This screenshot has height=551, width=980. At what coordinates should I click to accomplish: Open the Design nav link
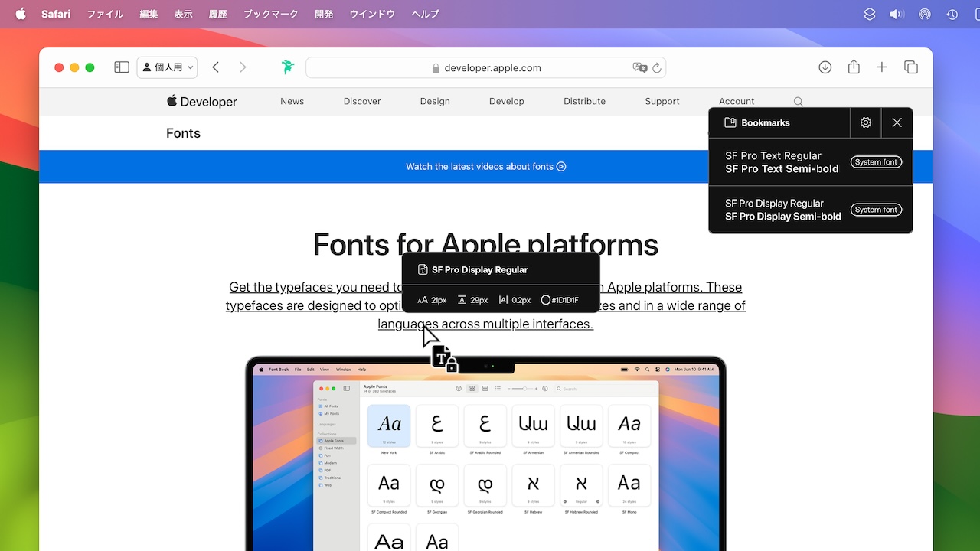pyautogui.click(x=435, y=101)
